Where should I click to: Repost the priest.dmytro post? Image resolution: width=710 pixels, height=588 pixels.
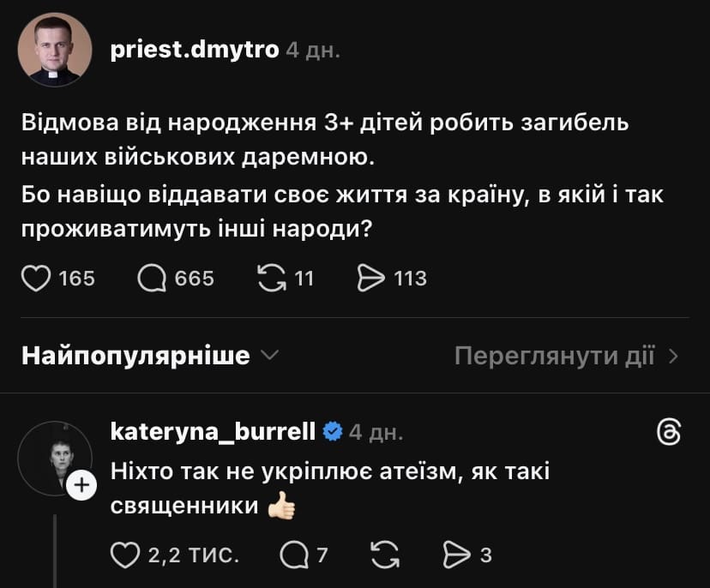(271, 278)
